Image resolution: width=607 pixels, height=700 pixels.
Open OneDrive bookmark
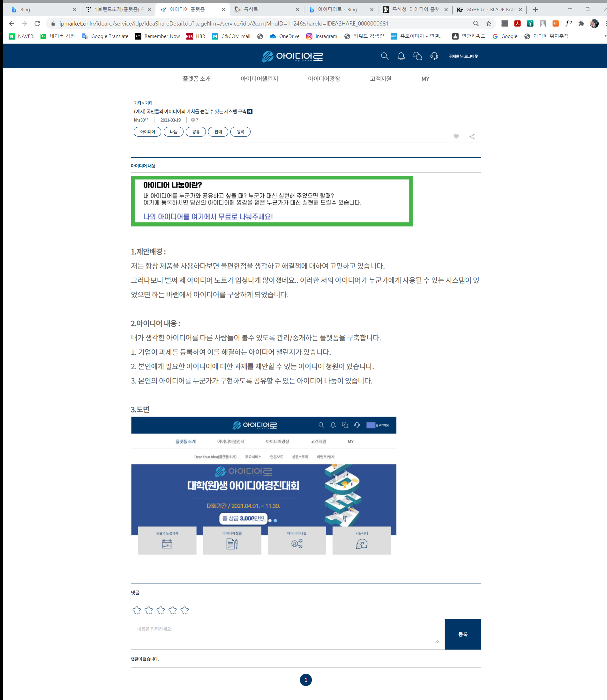[x=285, y=36]
